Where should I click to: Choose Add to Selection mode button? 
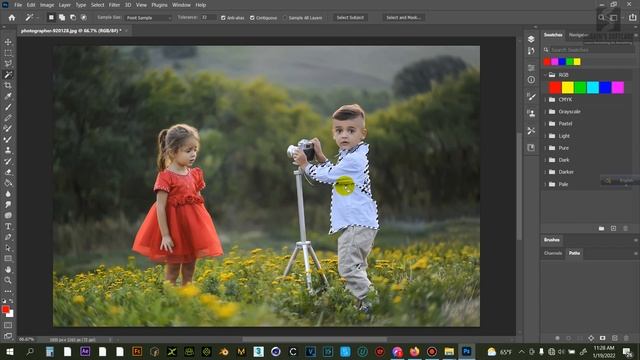62,18
